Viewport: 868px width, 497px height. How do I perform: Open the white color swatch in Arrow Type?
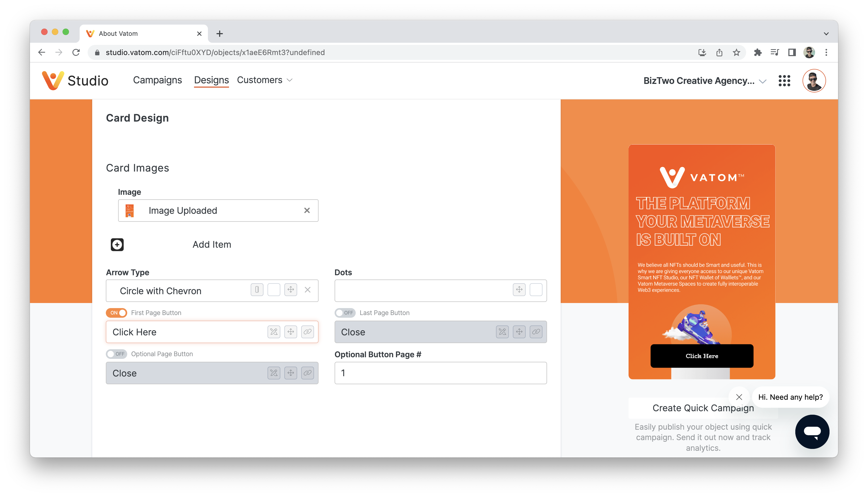pyautogui.click(x=274, y=290)
